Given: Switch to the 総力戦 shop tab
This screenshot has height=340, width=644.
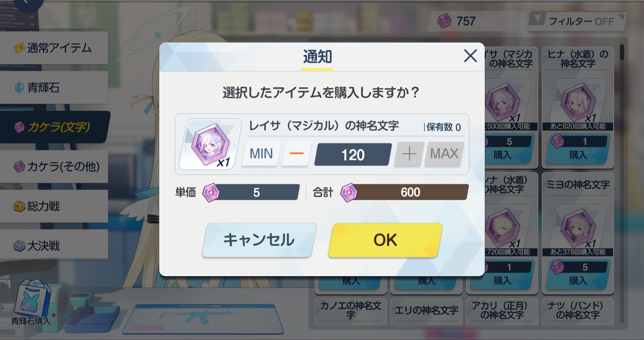Looking at the screenshot, I should (x=54, y=206).
